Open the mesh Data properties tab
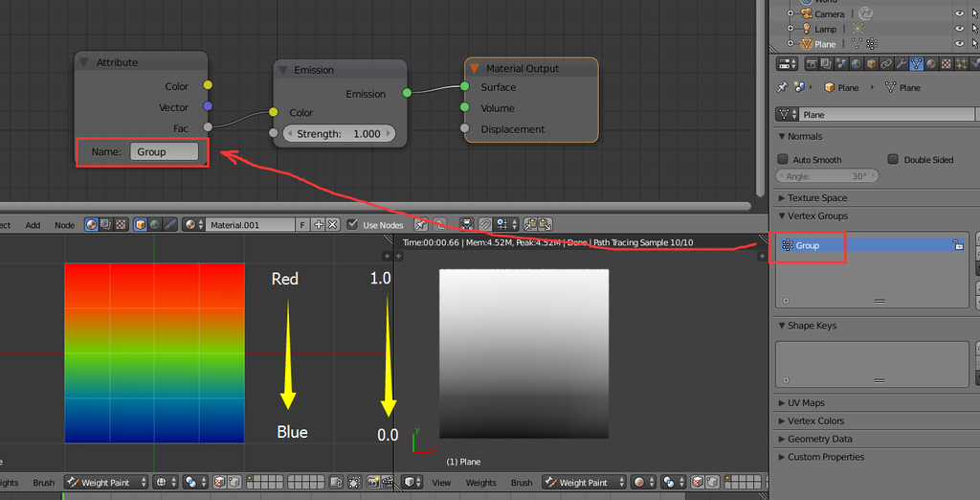This screenshot has height=500, width=980. pyautogui.click(x=916, y=64)
